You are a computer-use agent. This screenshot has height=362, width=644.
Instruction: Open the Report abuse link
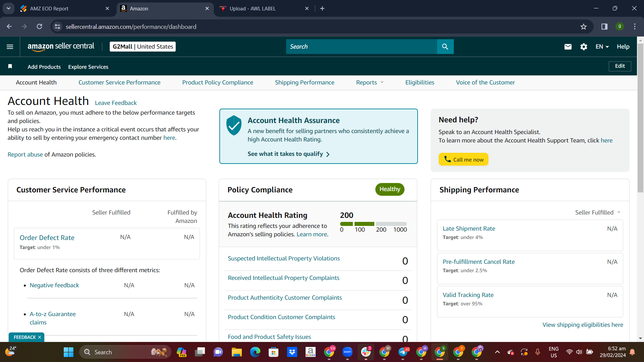tap(25, 155)
